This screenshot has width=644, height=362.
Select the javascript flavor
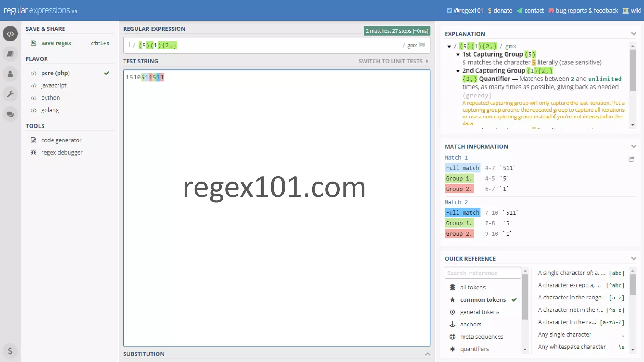click(54, 85)
